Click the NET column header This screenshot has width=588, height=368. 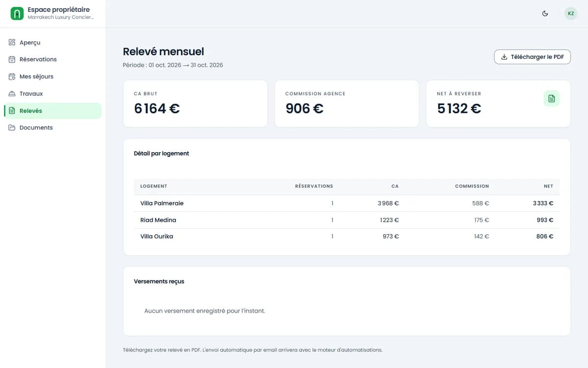click(548, 186)
